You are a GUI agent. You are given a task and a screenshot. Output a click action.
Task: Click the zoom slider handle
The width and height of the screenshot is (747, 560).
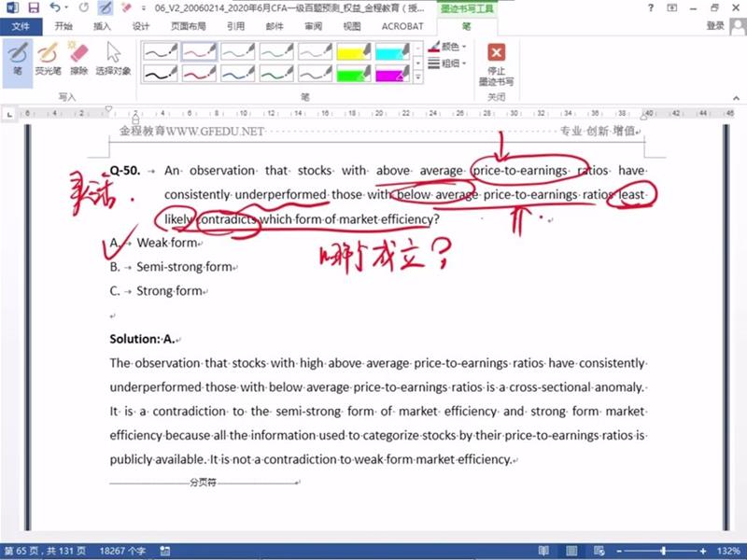point(663,552)
